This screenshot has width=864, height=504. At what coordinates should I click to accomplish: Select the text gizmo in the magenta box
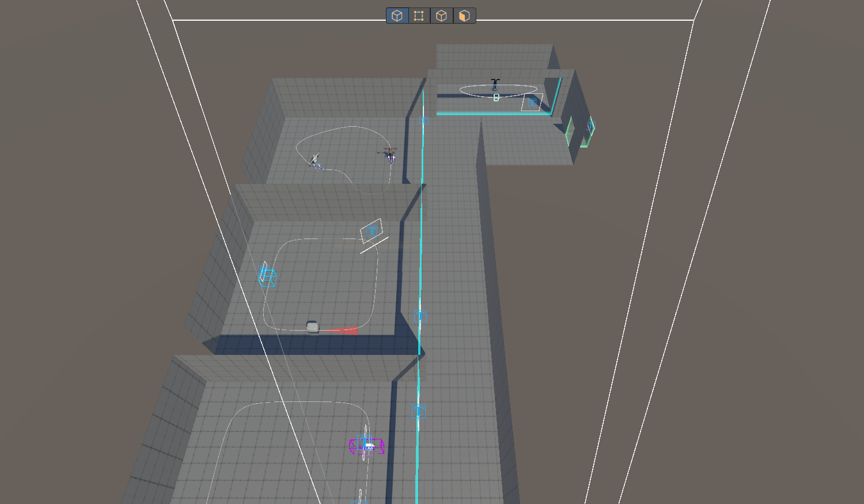(x=364, y=442)
